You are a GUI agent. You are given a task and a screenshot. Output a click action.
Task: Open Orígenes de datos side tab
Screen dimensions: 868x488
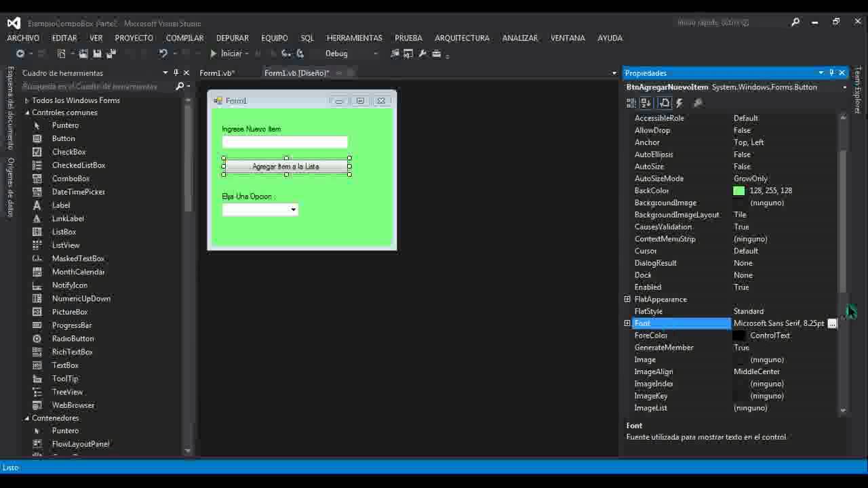[x=10, y=187]
